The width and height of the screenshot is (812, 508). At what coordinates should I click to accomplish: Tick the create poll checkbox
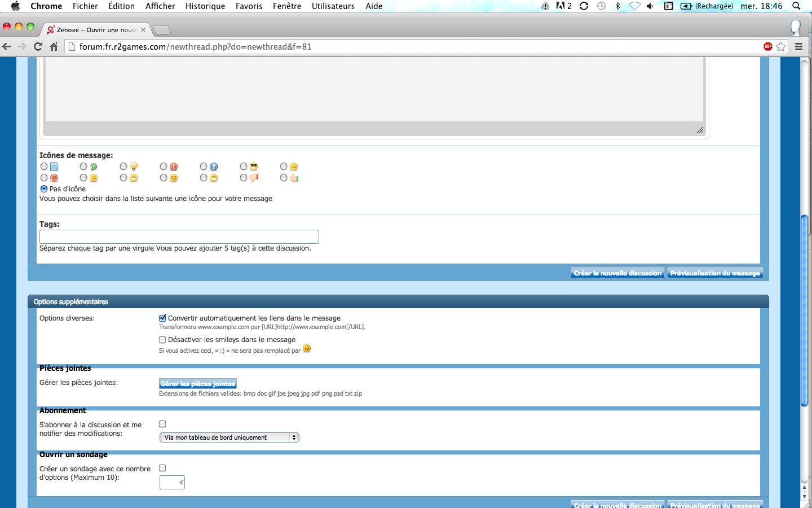click(162, 468)
